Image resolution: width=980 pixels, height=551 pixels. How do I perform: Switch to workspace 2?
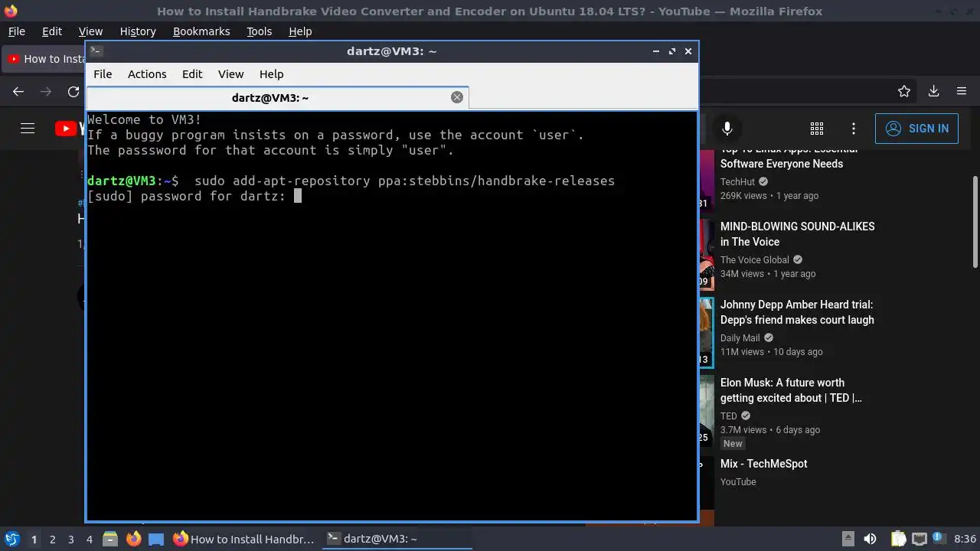coord(53,540)
